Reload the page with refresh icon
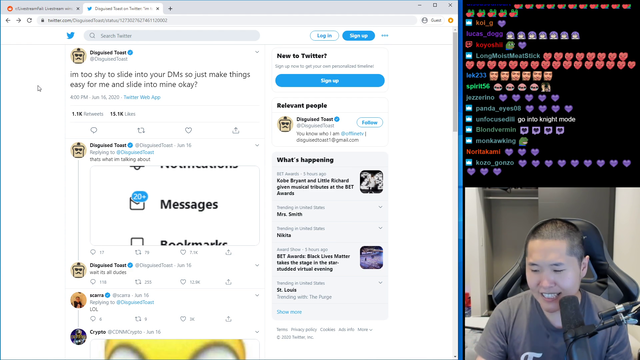This screenshot has width=640, height=360. click(x=29, y=20)
